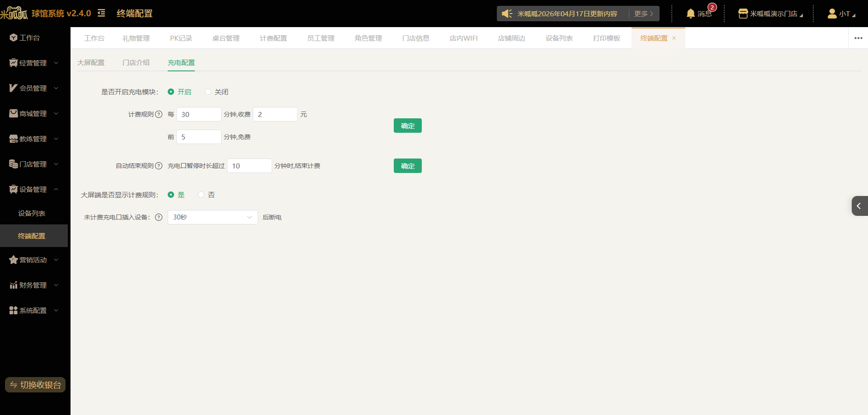Open the 桌台管理 top tab
Viewport: 868px width, 415px height.
point(226,38)
